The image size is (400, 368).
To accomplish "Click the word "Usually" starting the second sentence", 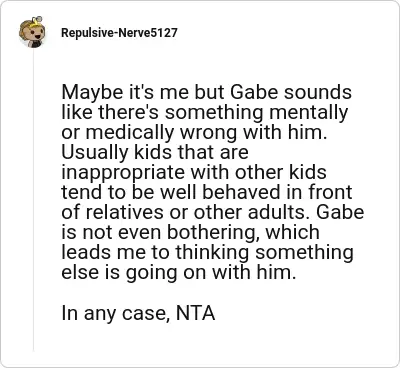I will point(95,153).
